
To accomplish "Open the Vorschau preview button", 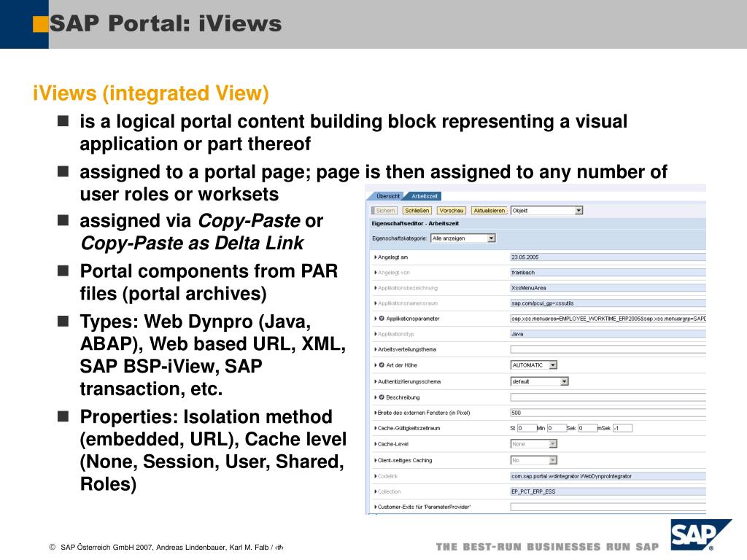I will click(x=451, y=211).
